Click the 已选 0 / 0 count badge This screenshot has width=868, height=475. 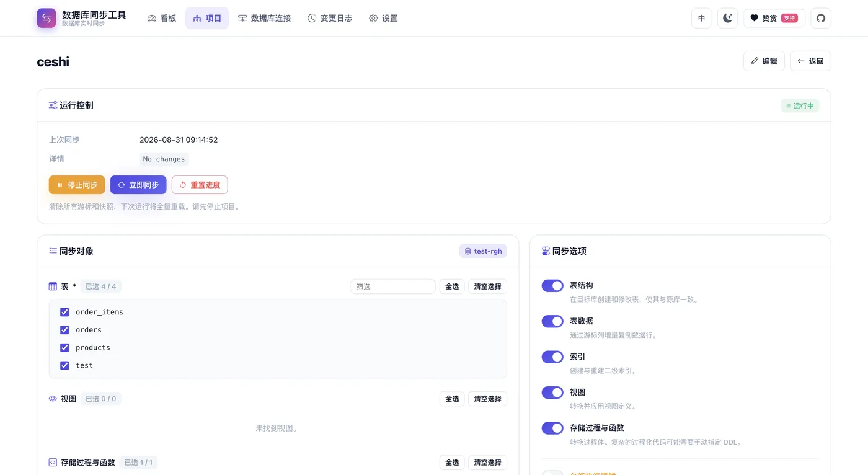(101, 399)
